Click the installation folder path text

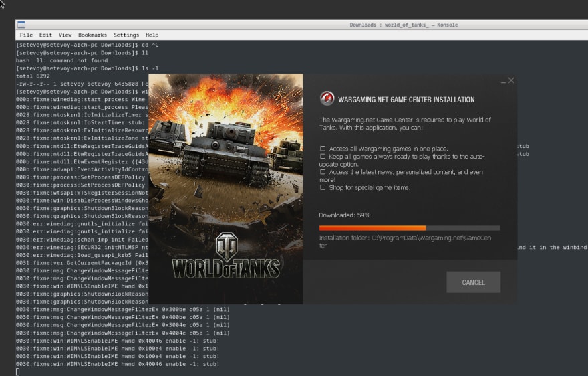(x=405, y=242)
